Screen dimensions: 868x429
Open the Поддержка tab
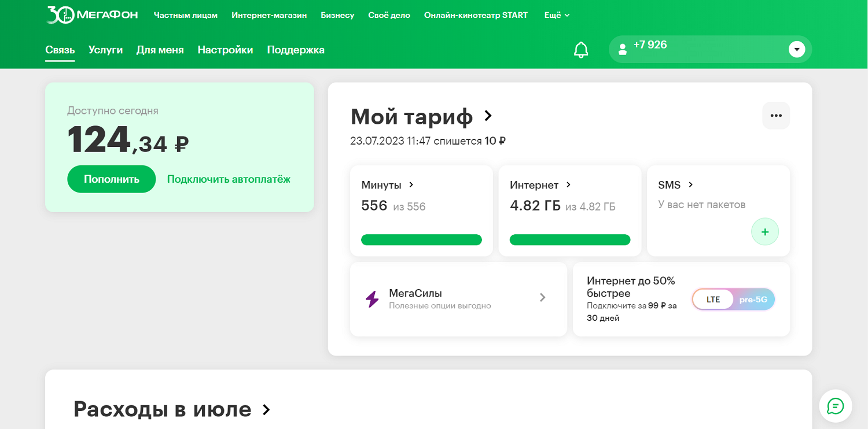click(x=296, y=50)
